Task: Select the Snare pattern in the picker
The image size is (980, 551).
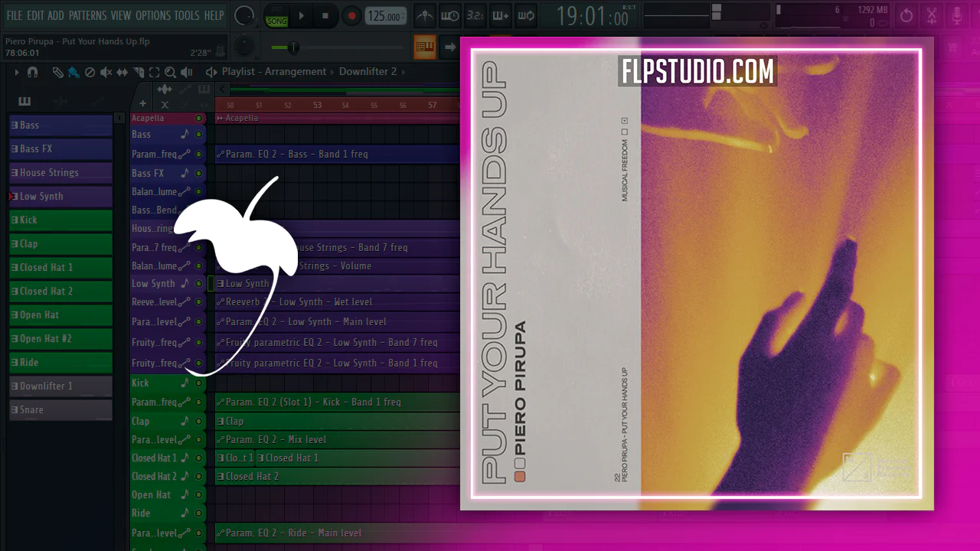Action: coord(60,410)
